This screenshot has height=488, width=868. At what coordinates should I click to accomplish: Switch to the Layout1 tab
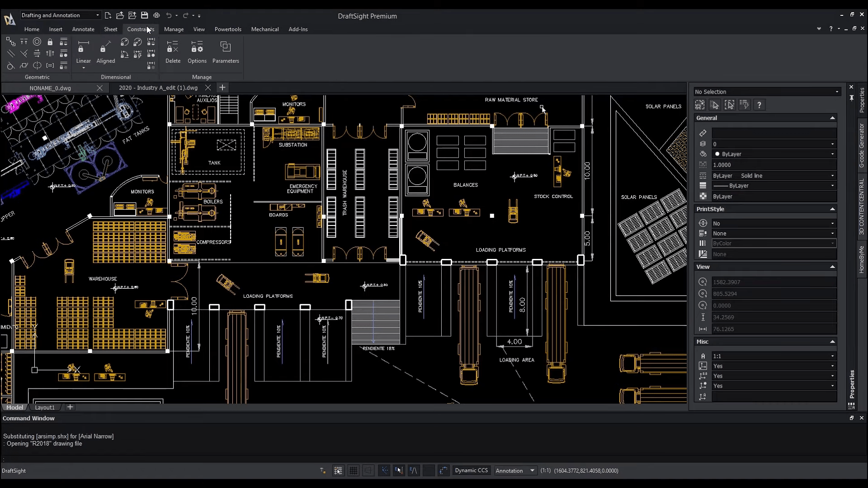tap(44, 407)
